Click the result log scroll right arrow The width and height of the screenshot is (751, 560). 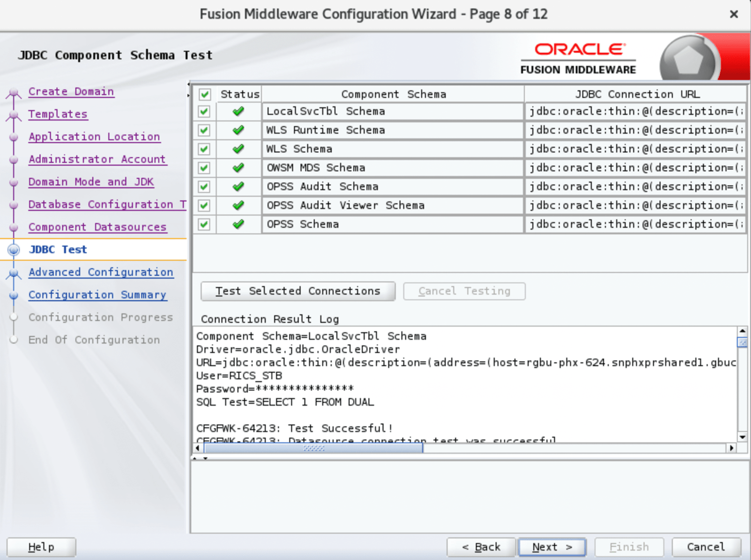[732, 448]
